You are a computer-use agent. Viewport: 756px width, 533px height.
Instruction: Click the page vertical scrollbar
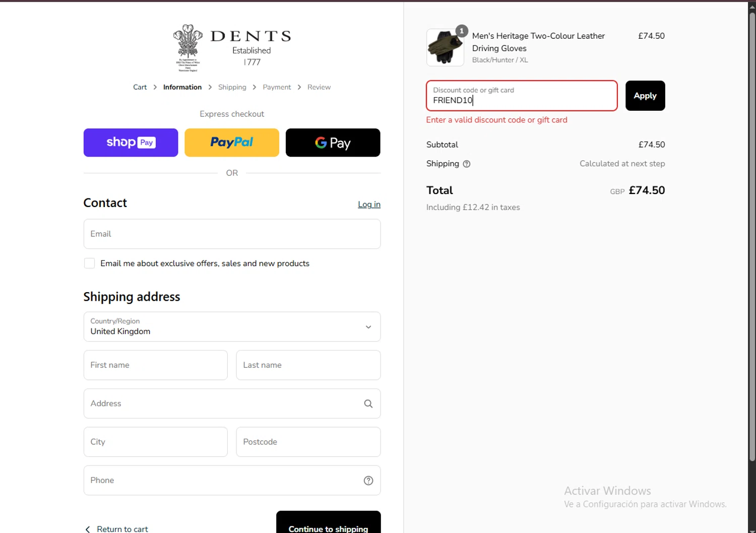tap(752, 237)
